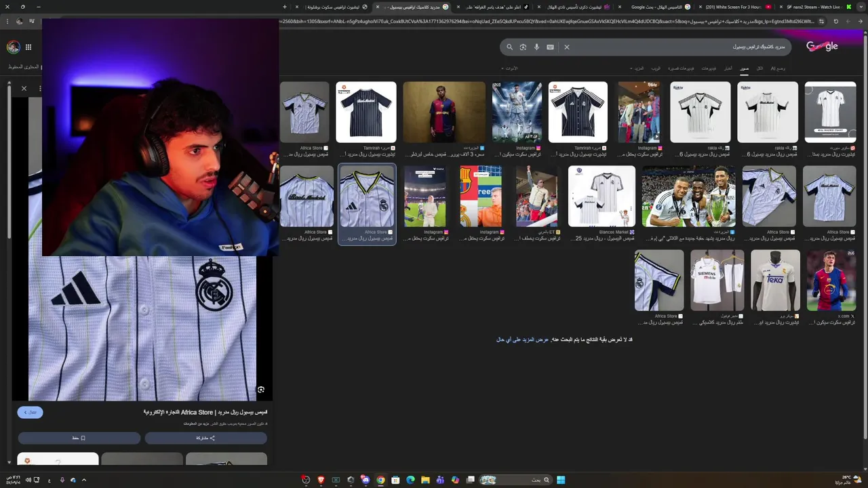Open the Africa Store title link in preview panel
868x488 pixels.
[x=205, y=412]
